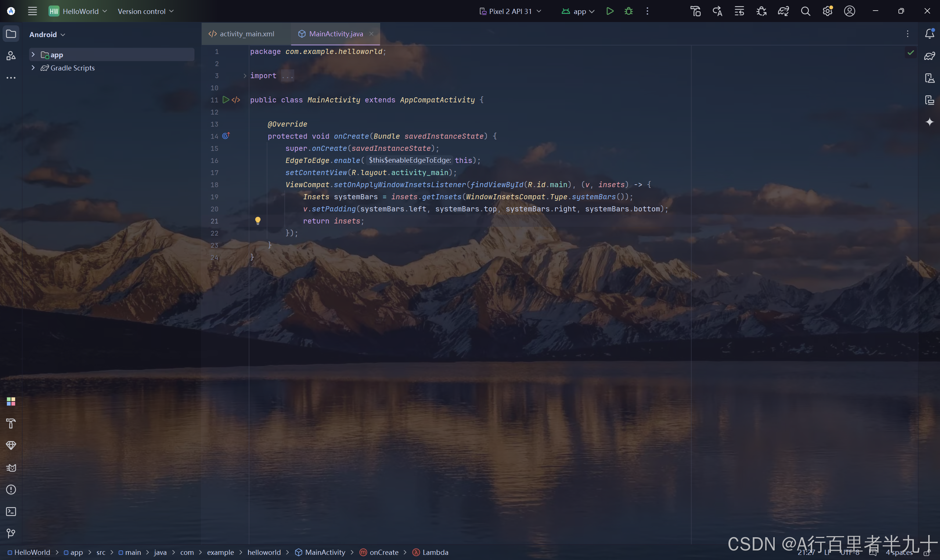Open the Search Everywhere magnifier
This screenshot has height=560, width=940.
[x=805, y=11]
